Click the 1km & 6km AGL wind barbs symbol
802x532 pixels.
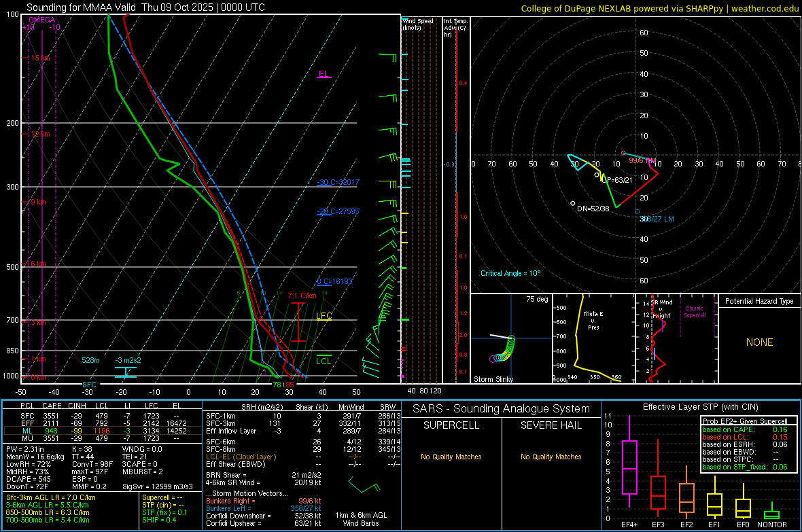[x=364, y=484]
